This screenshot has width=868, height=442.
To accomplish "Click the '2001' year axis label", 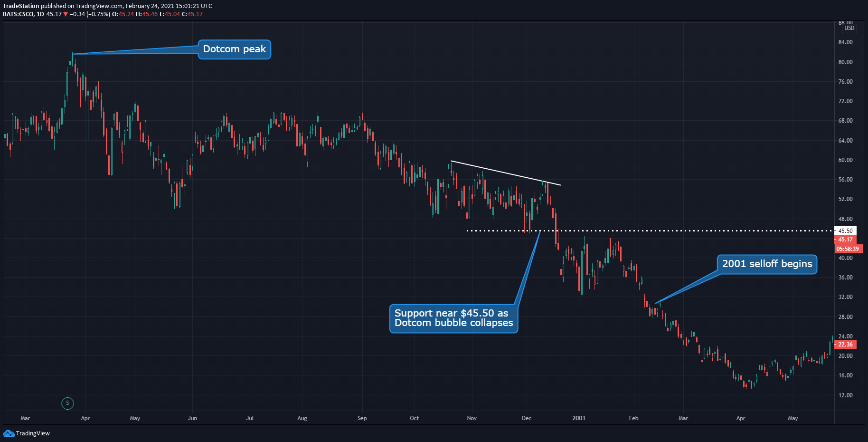I will [x=579, y=418].
